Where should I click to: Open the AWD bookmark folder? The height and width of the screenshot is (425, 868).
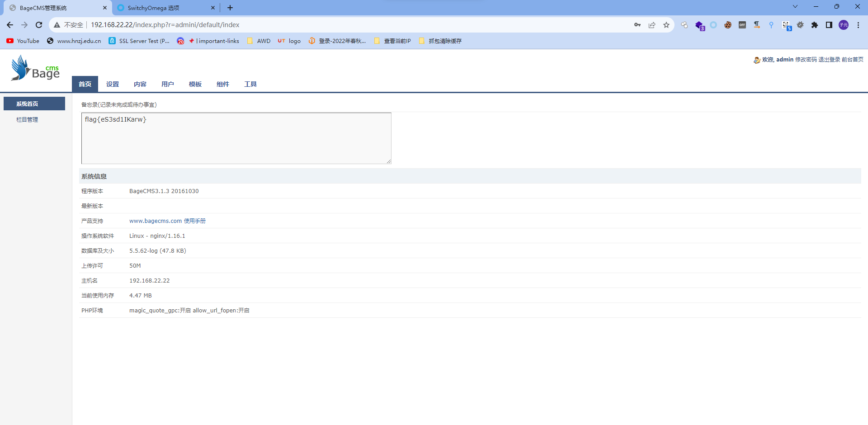[259, 41]
